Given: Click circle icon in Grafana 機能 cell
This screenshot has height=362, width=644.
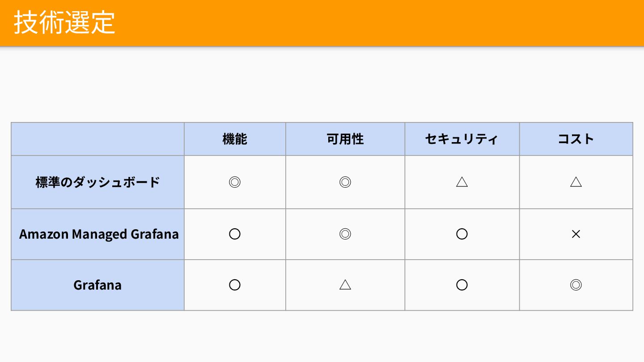Looking at the screenshot, I should click(x=235, y=285).
